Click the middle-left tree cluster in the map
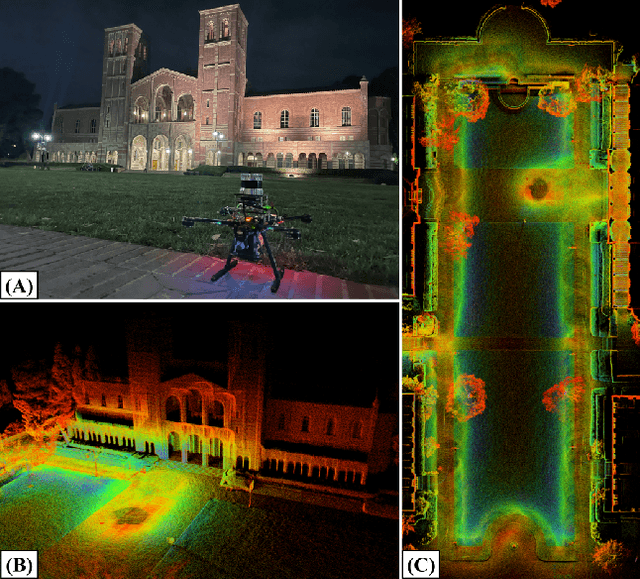 pyautogui.click(x=464, y=396)
